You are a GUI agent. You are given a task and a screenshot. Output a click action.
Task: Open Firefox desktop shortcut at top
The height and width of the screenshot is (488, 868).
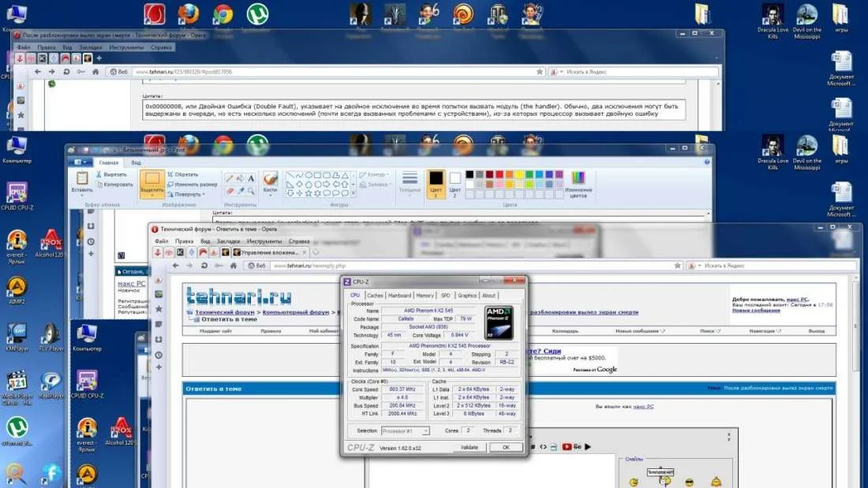tap(189, 15)
